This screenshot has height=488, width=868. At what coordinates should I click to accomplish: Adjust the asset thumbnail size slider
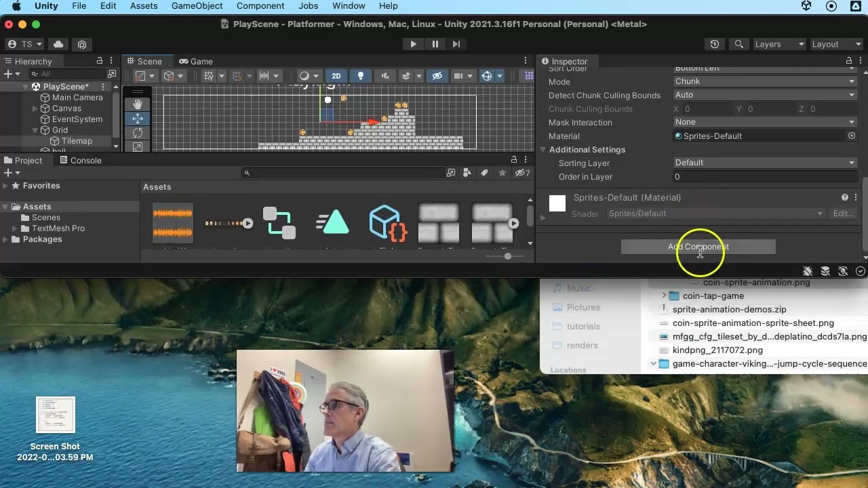[508, 256]
